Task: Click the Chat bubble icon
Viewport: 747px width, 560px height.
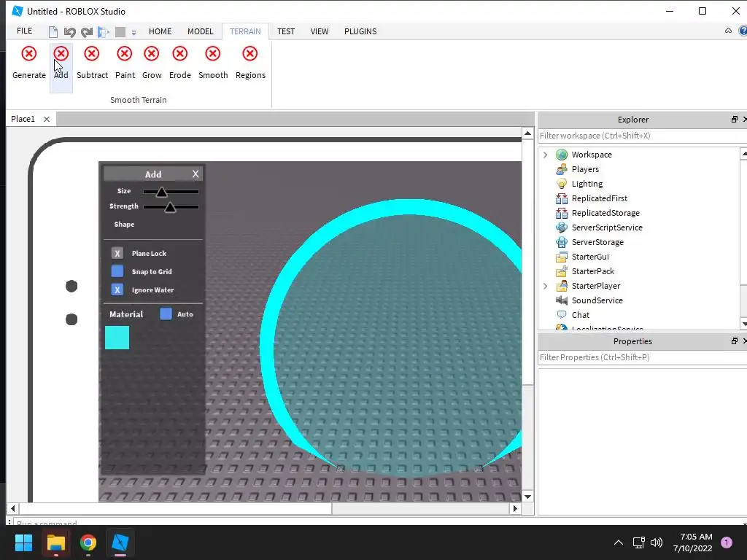Action: click(562, 315)
